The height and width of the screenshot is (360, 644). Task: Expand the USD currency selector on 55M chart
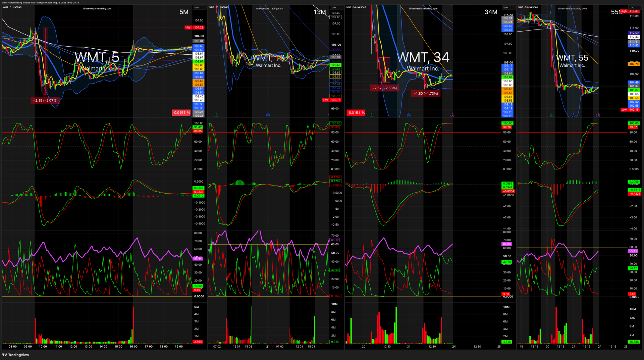[632, 7]
